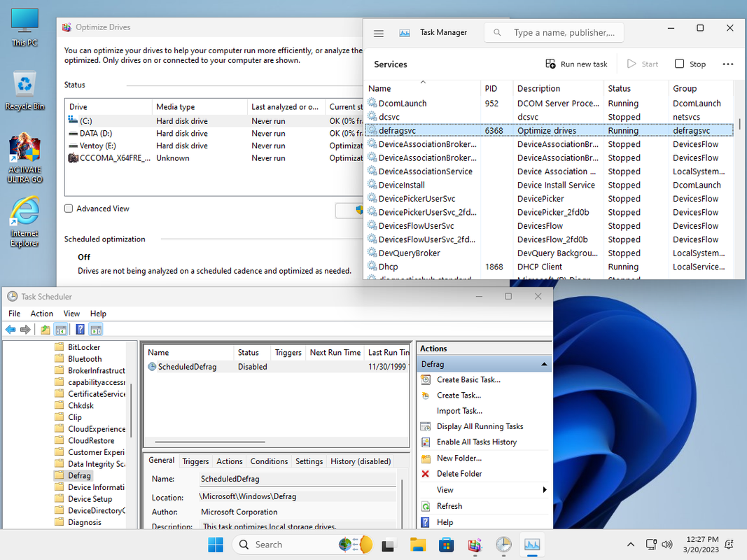Select DeviceInstall service row

tap(550, 185)
